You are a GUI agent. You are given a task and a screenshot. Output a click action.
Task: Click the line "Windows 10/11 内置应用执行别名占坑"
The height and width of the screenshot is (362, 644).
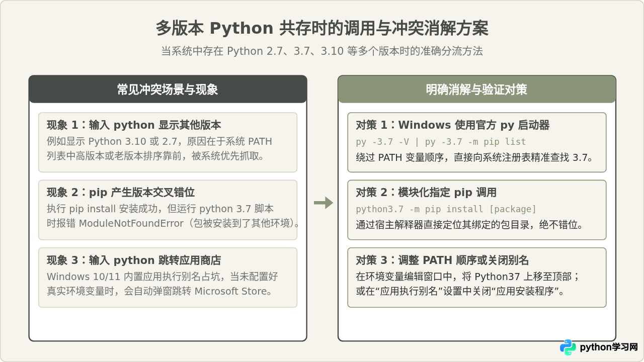pyautogui.click(x=163, y=277)
